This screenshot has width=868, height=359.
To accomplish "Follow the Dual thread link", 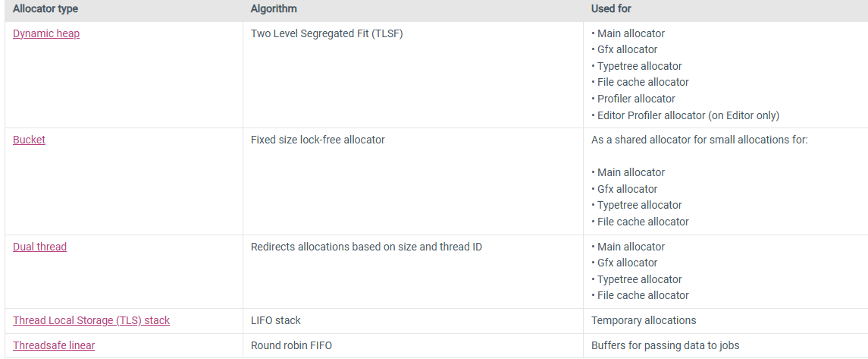I will (x=39, y=247).
